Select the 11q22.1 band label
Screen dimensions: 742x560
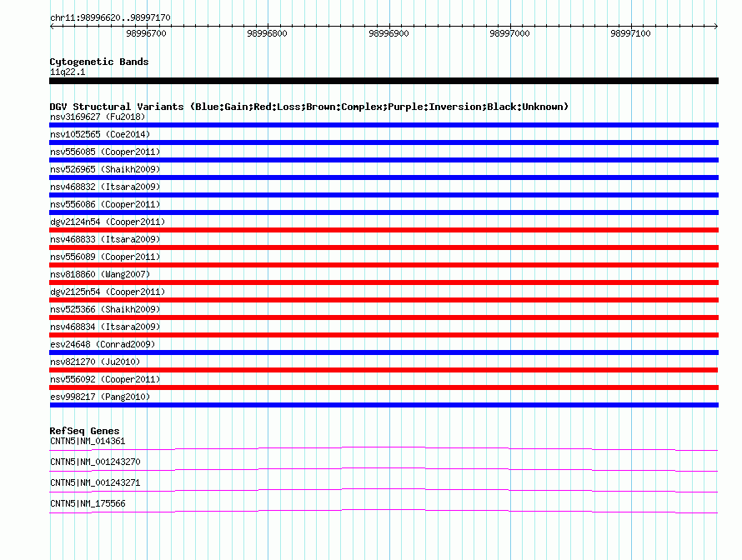pos(68,72)
